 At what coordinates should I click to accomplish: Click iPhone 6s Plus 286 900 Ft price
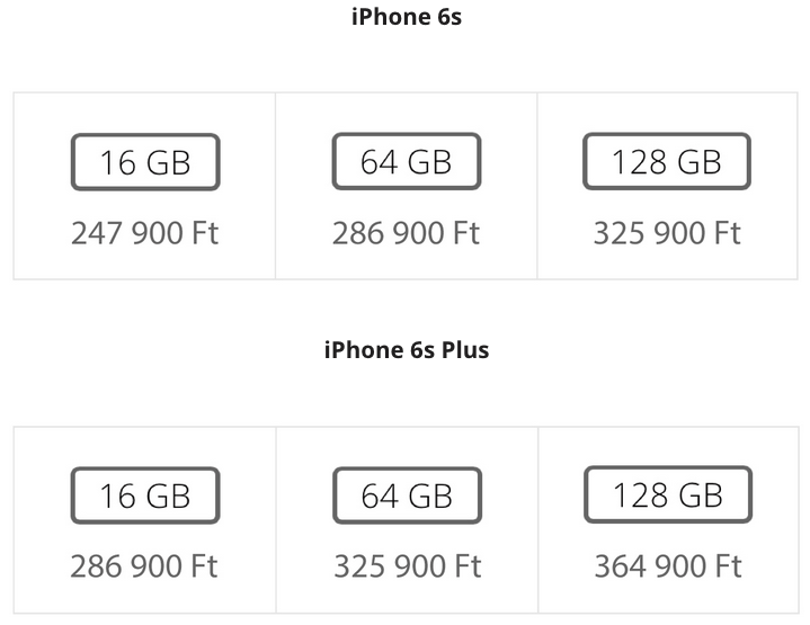pyautogui.click(x=144, y=566)
